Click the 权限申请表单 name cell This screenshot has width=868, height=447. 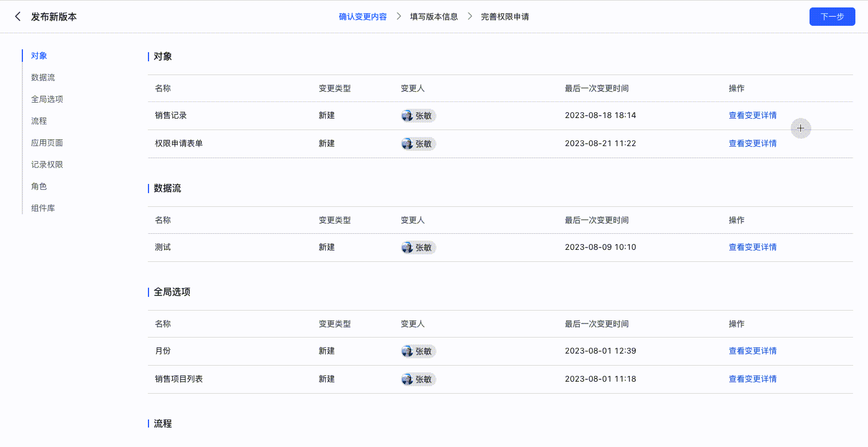coord(179,143)
